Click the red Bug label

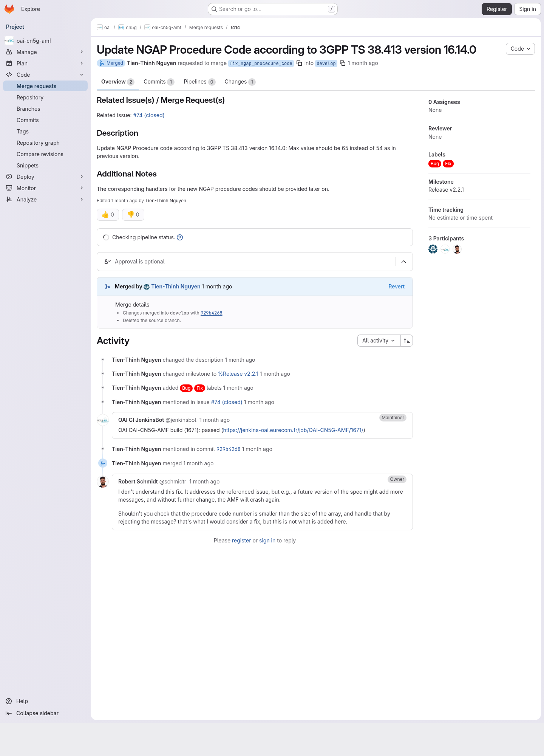pos(435,164)
